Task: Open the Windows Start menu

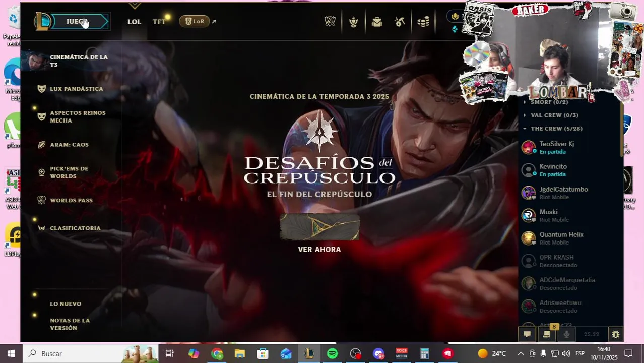Action: 11,353
